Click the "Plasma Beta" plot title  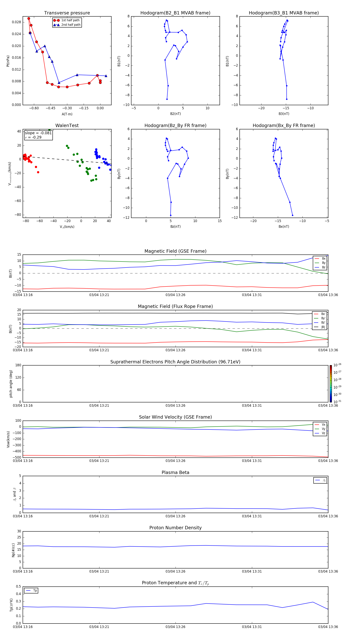pyautogui.click(x=175, y=472)
